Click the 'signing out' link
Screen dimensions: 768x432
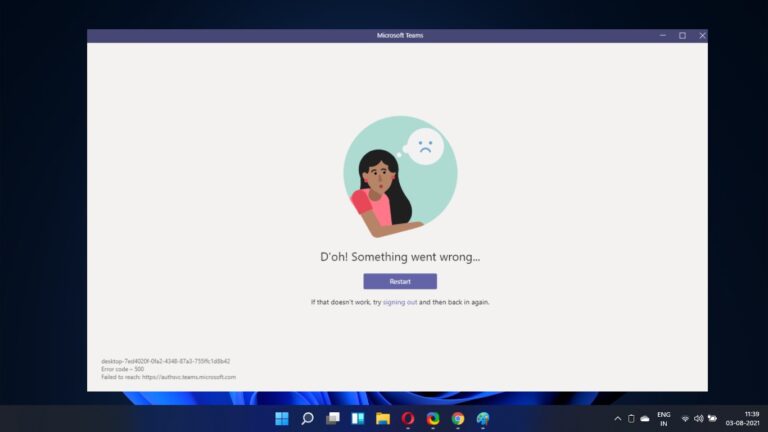click(x=400, y=302)
